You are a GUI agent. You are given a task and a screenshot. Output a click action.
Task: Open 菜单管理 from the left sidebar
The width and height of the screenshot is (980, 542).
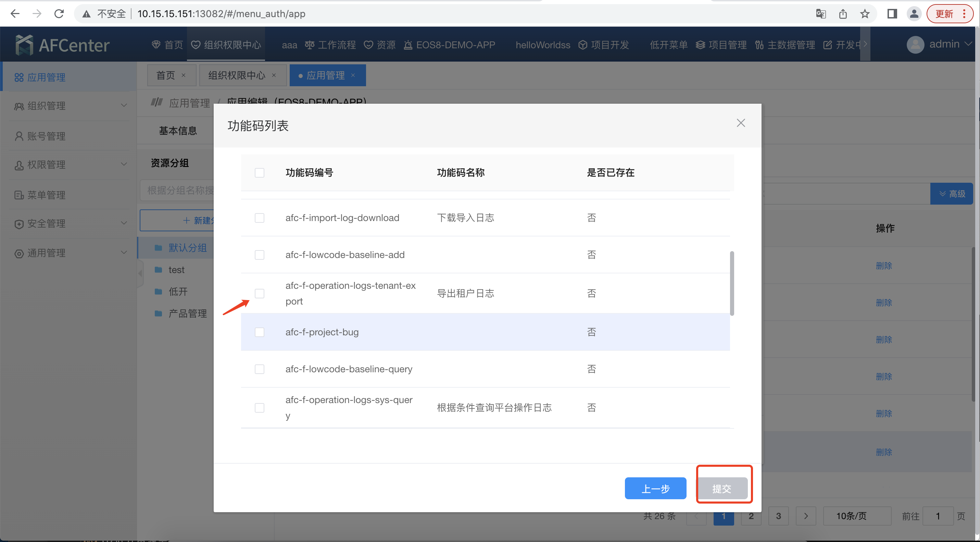(x=47, y=195)
